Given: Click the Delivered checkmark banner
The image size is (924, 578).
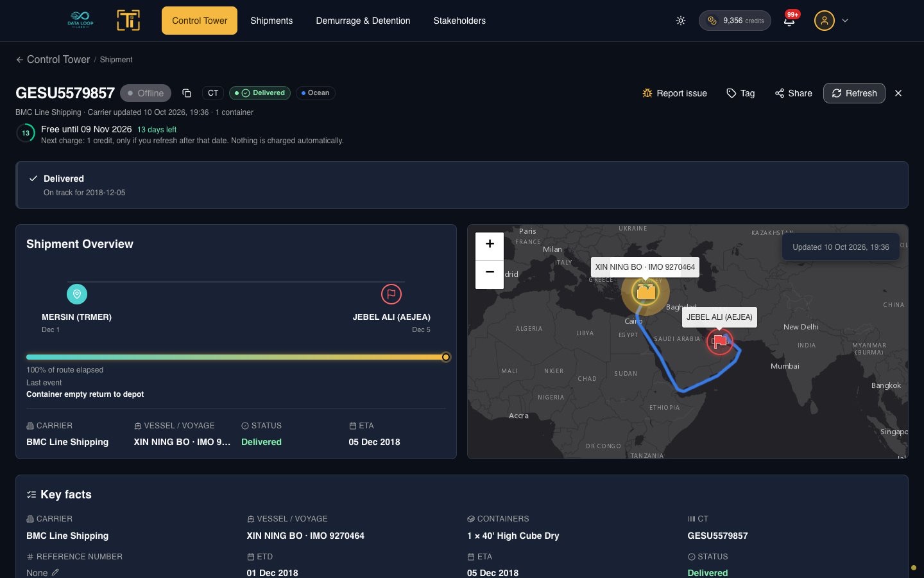Looking at the screenshot, I should point(462,185).
